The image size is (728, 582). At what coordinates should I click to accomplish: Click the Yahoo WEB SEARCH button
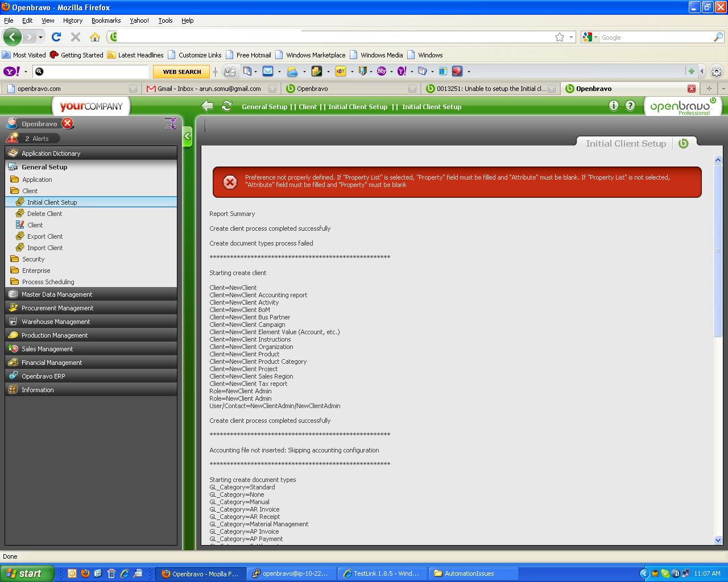(181, 72)
